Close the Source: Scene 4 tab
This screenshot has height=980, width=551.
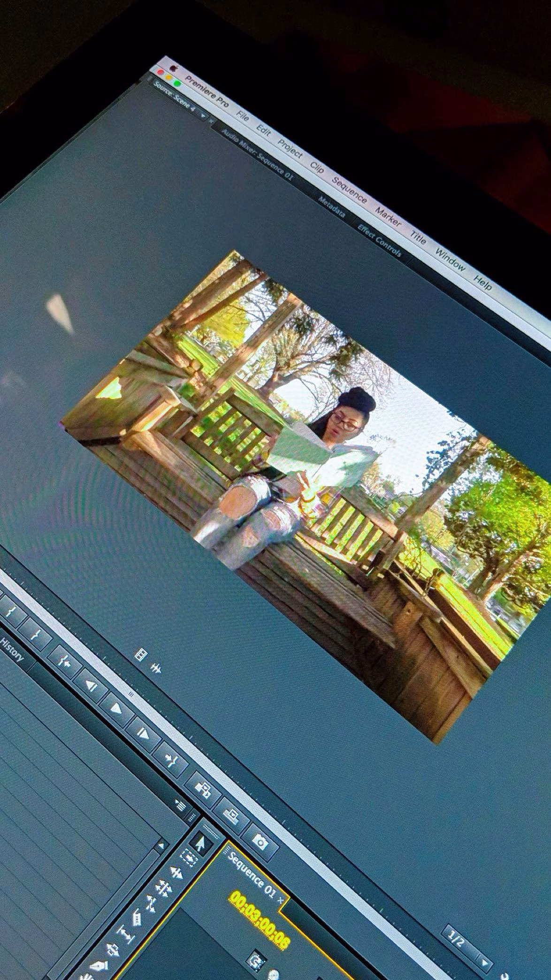coord(211,121)
